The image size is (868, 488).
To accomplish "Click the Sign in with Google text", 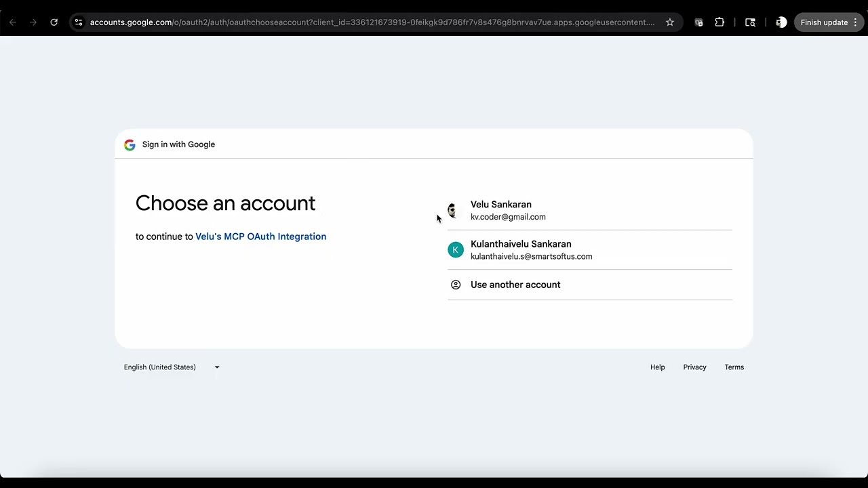I will (x=178, y=144).
